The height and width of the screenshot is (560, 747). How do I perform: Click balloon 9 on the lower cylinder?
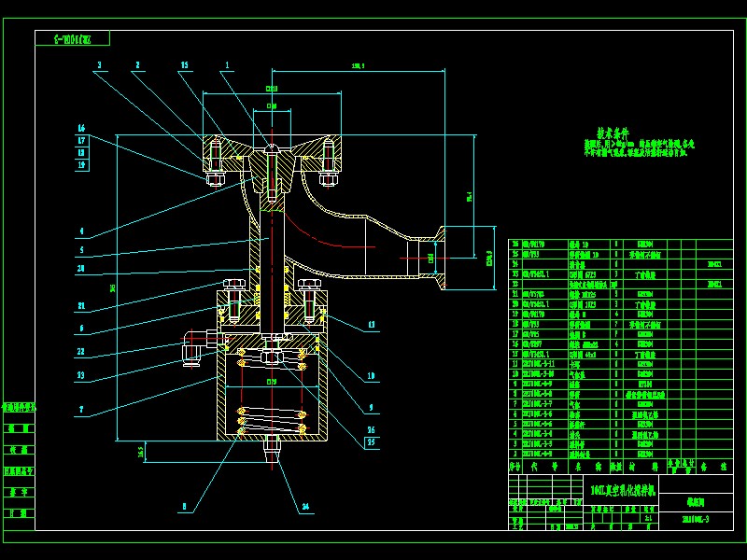pos(371,408)
